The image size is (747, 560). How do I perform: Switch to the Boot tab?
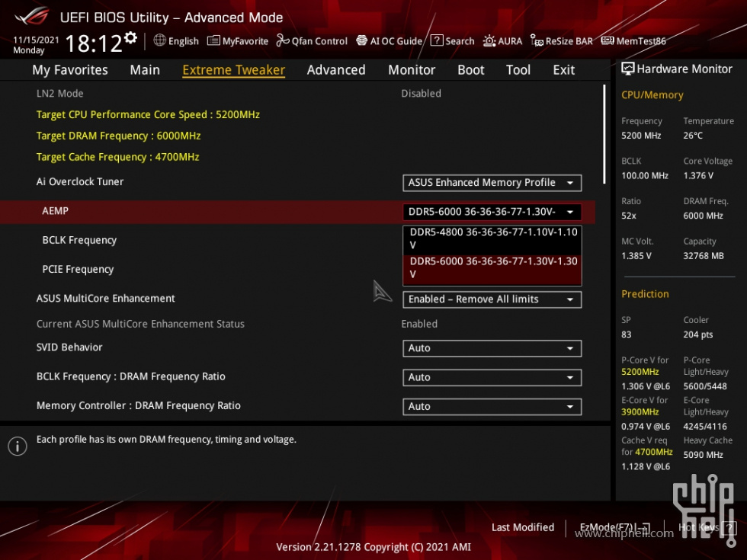(x=471, y=70)
